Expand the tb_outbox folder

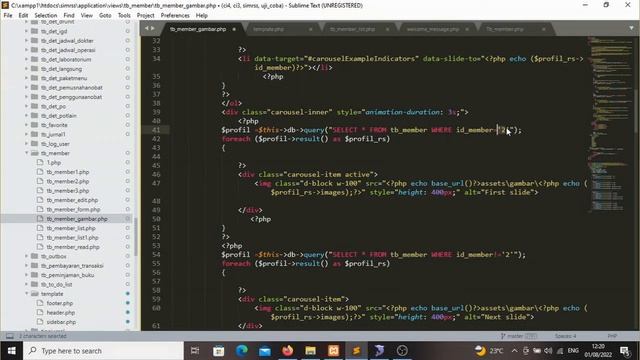tap(27, 256)
